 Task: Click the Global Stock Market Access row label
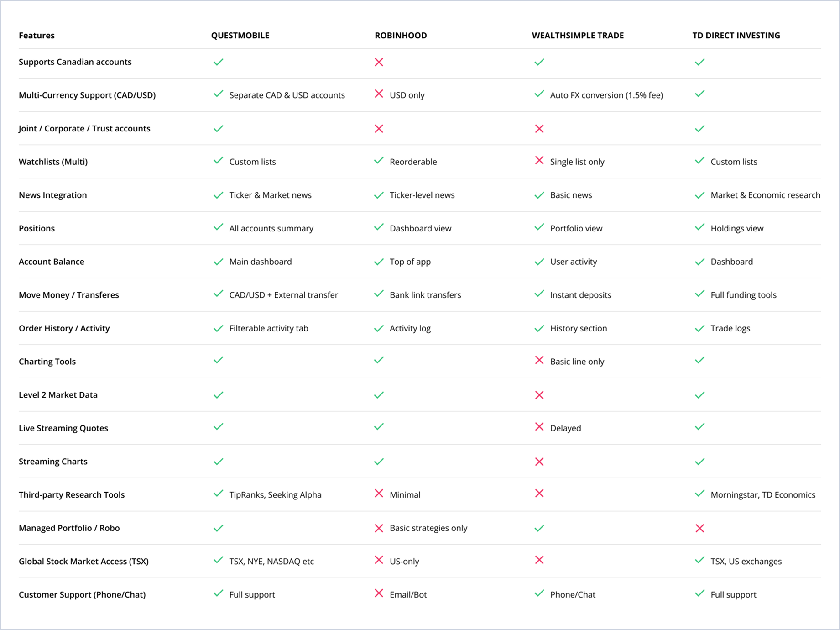[83, 562]
